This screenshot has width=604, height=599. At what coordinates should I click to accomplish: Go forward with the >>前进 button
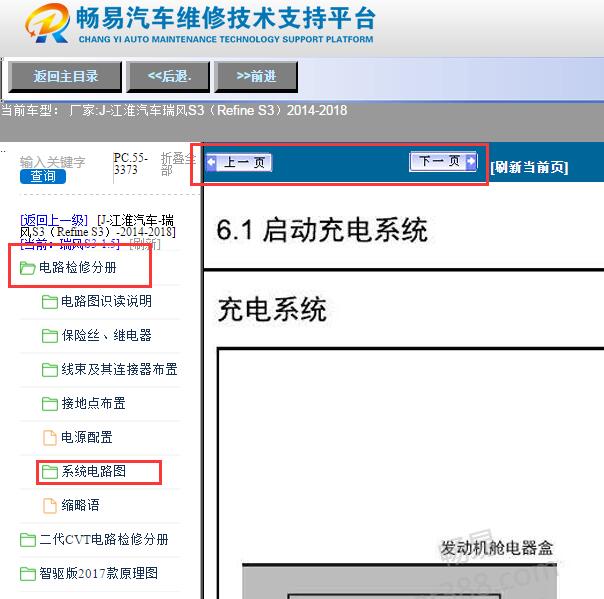[x=256, y=77]
